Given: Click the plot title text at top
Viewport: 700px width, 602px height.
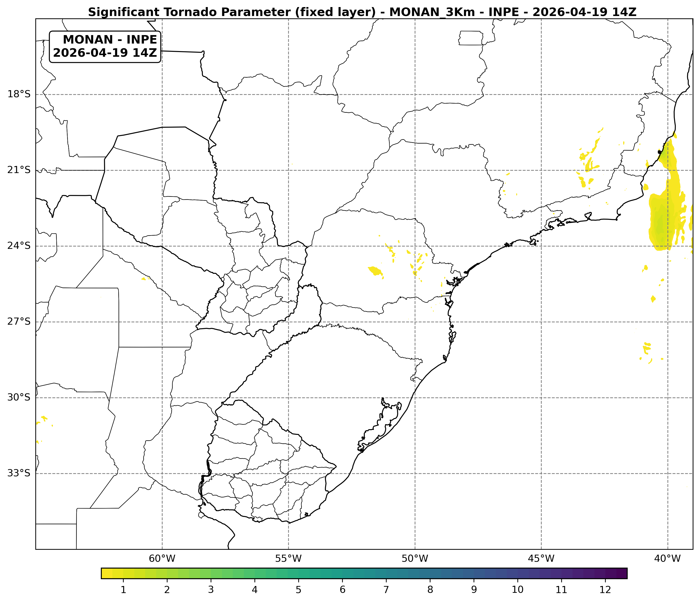Looking at the screenshot, I should [x=362, y=12].
